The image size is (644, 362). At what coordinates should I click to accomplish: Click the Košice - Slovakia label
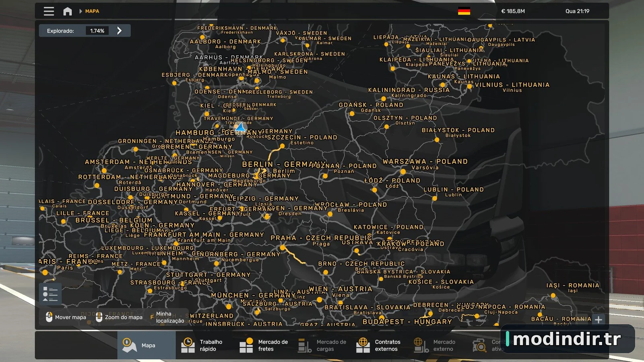(441, 282)
